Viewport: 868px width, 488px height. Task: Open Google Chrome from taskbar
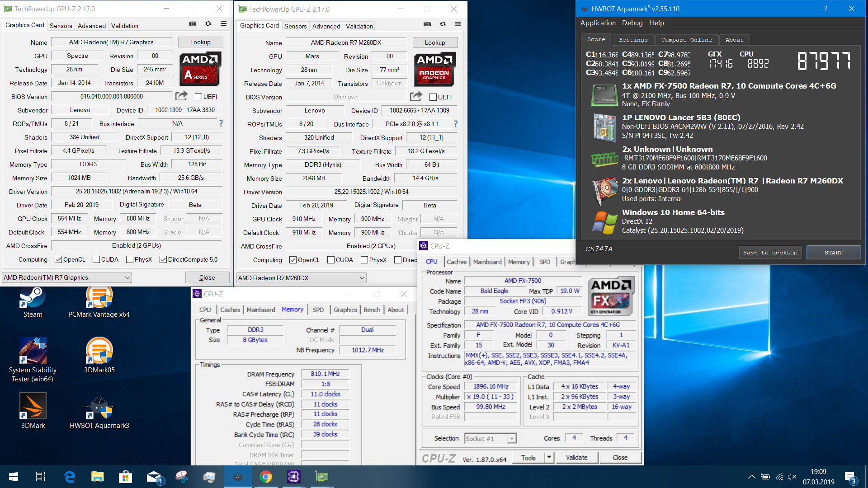(x=266, y=477)
